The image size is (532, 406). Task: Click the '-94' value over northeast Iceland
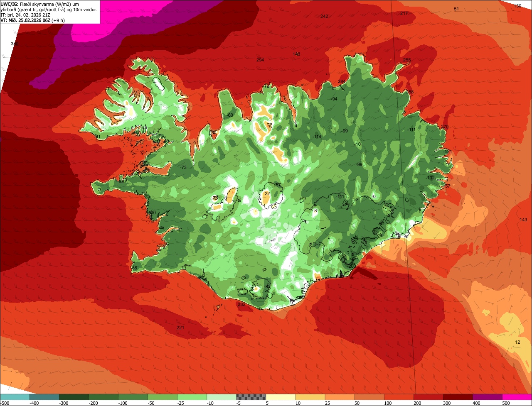(x=334, y=99)
